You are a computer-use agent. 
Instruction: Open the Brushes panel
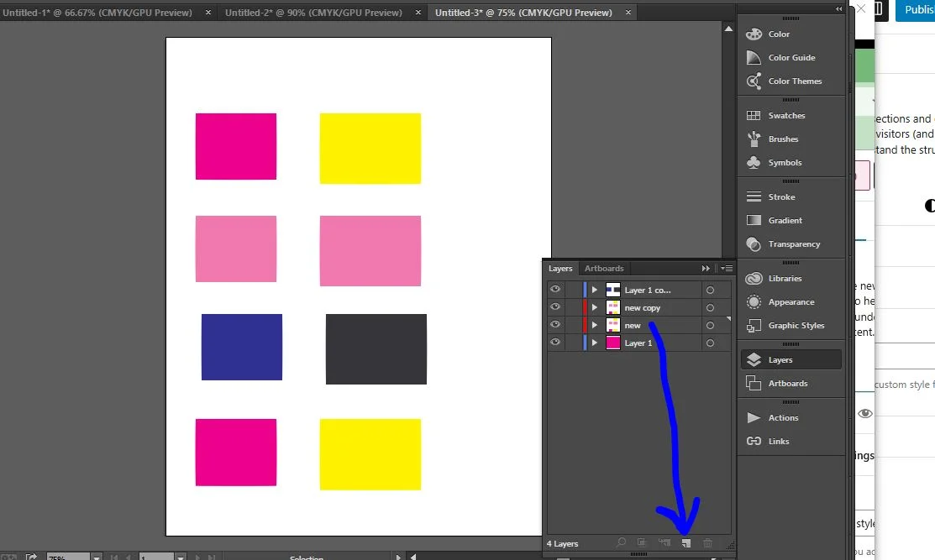(x=782, y=139)
